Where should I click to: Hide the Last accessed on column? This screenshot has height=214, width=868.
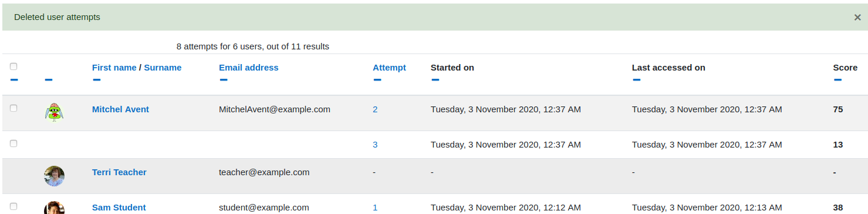pos(636,80)
